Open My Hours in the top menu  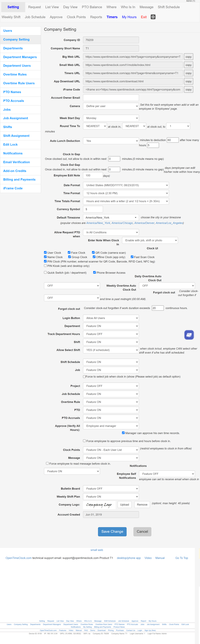pos(129,17)
